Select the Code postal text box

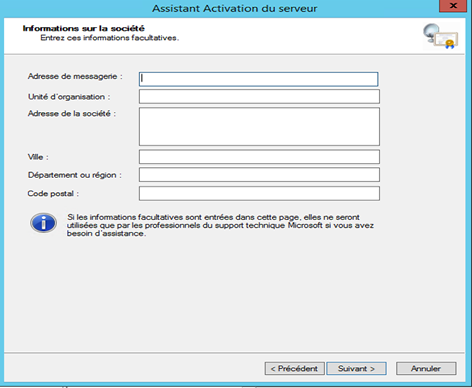[x=259, y=193]
